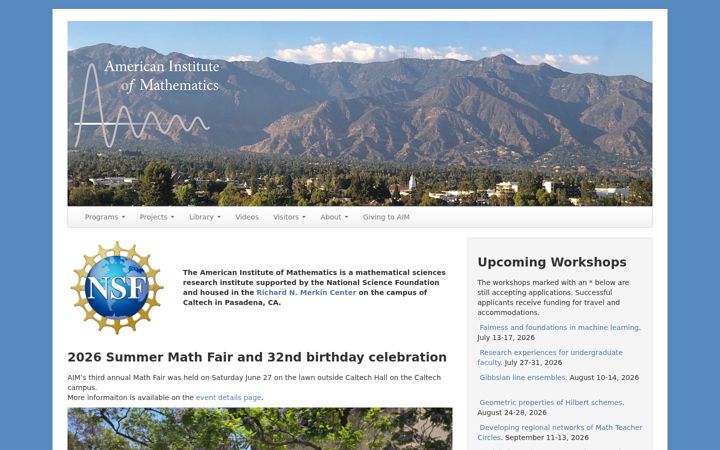
Task: Open the Gibbsian line ensembles workshop
Action: (522, 377)
